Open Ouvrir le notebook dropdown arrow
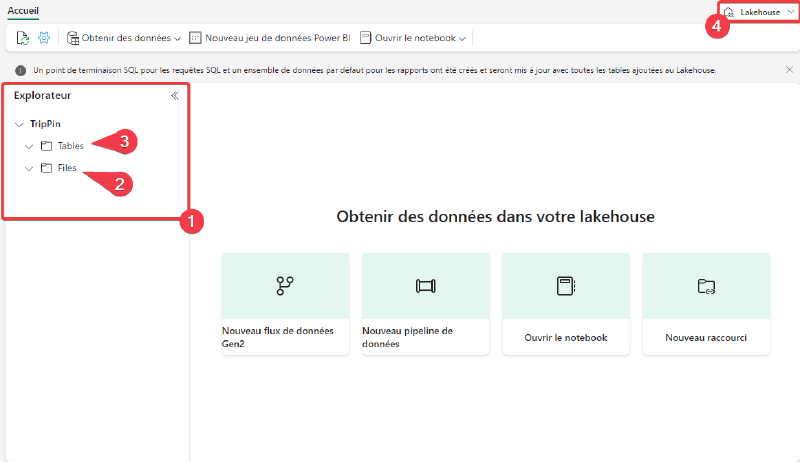 462,39
